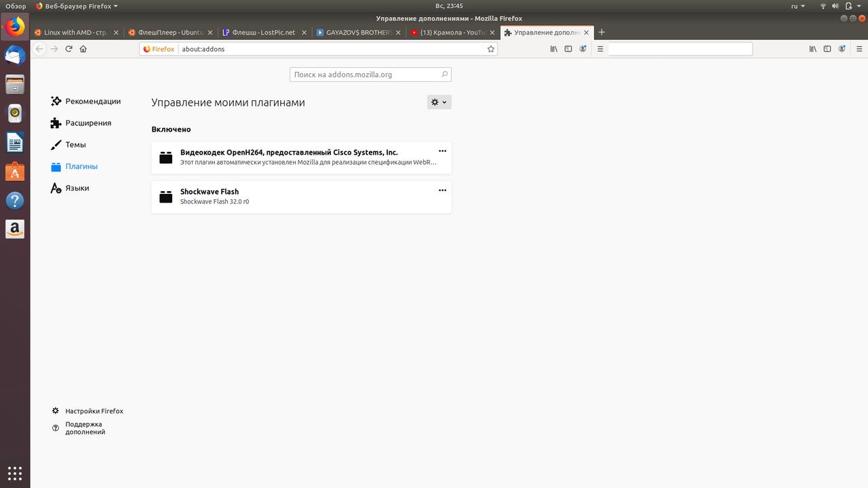Open the Языки (Languages) category
The height and width of the screenshot is (488, 868).
[70, 188]
